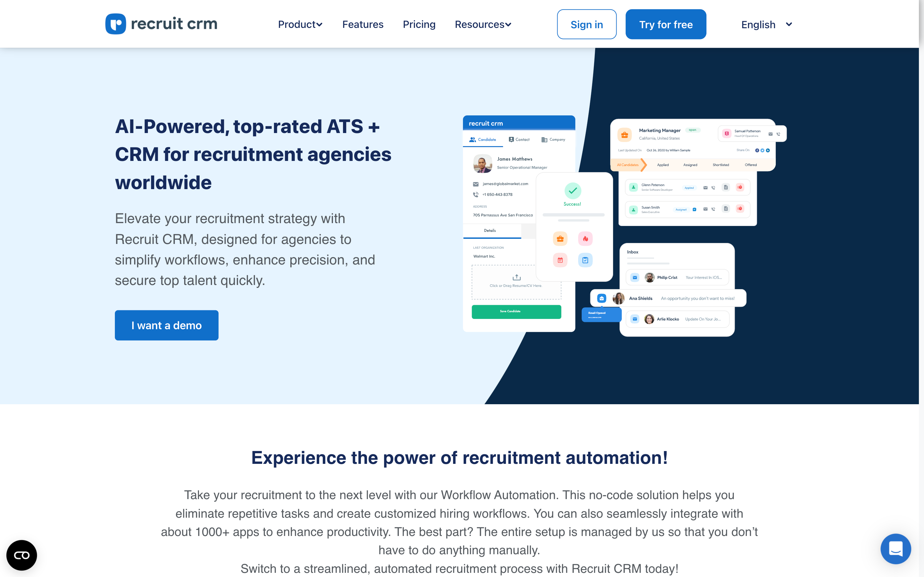This screenshot has width=924, height=577.
Task: Click the I want a demo button
Action: tap(166, 325)
